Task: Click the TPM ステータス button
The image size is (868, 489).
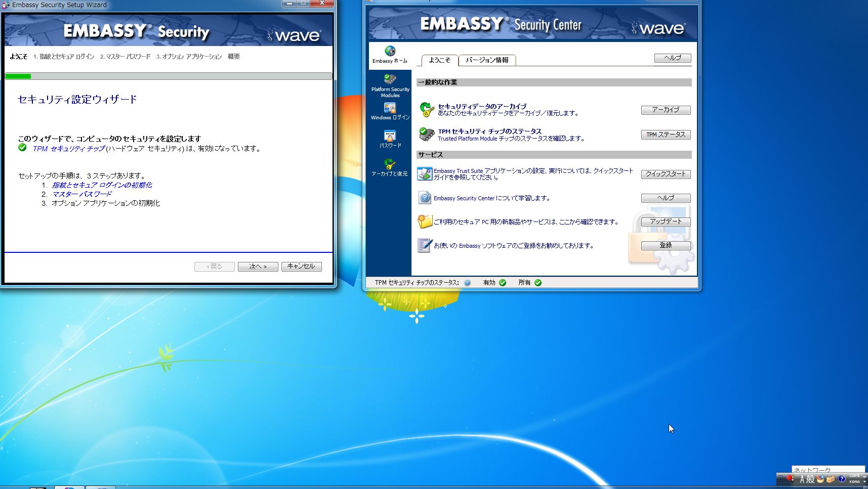Action: 666,135
